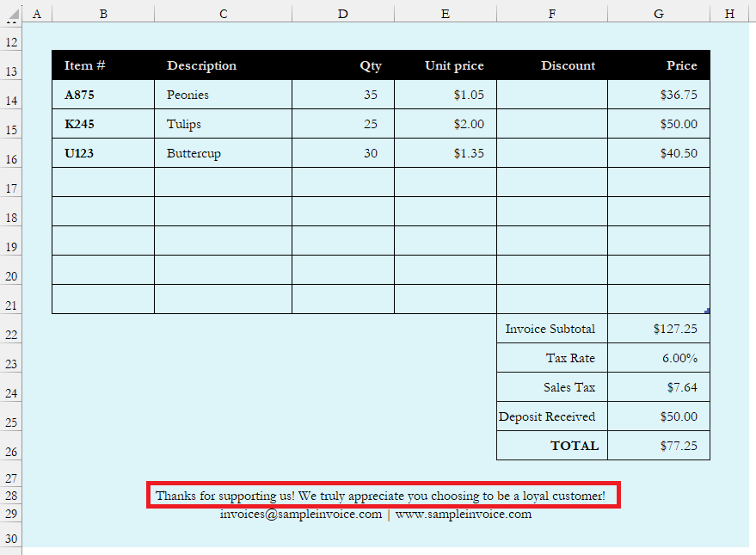Viewport: 756px width, 555px height.
Task: Click the 'Item #' header cell
Action: coord(103,65)
